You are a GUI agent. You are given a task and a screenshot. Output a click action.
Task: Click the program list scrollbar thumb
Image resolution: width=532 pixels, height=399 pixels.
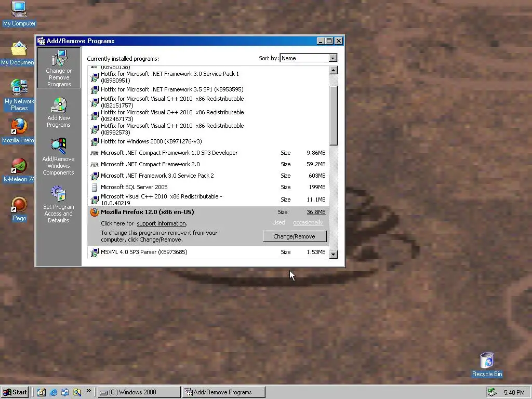334,116
